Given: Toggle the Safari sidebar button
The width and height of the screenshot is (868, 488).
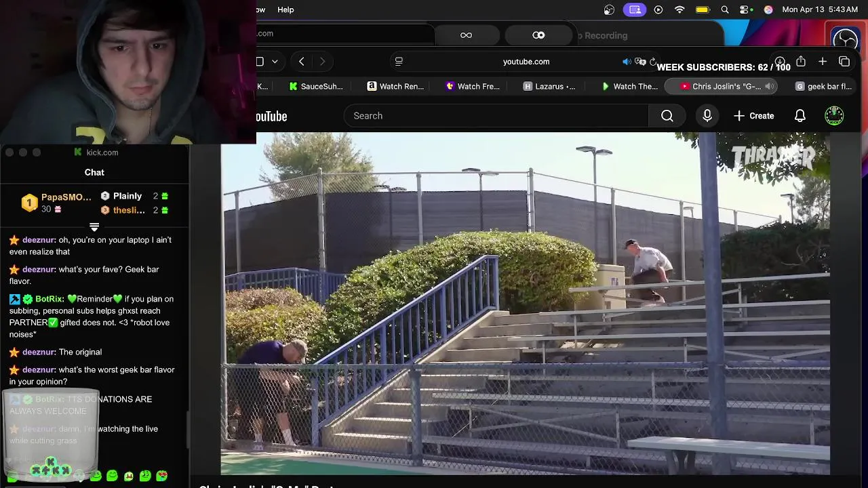Looking at the screenshot, I should click(260, 62).
